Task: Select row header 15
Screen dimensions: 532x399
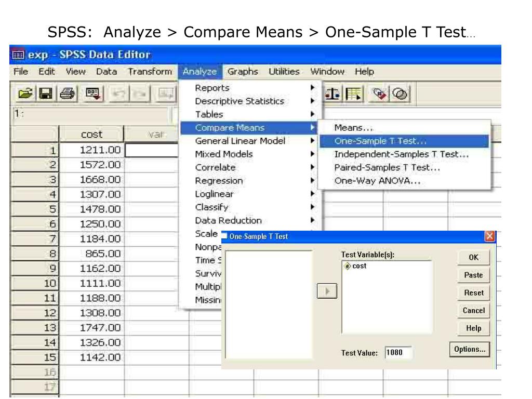Action: (35, 357)
